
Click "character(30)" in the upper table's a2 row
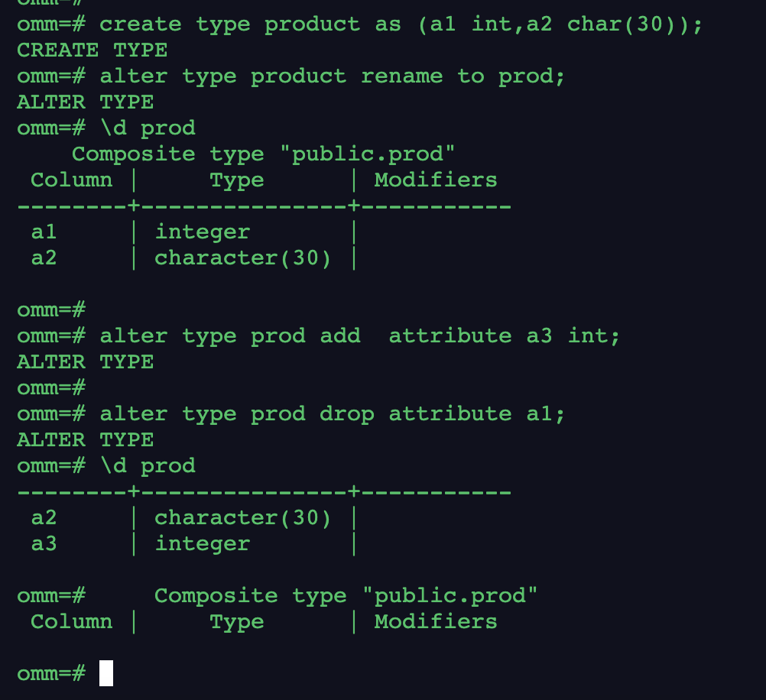point(243,258)
